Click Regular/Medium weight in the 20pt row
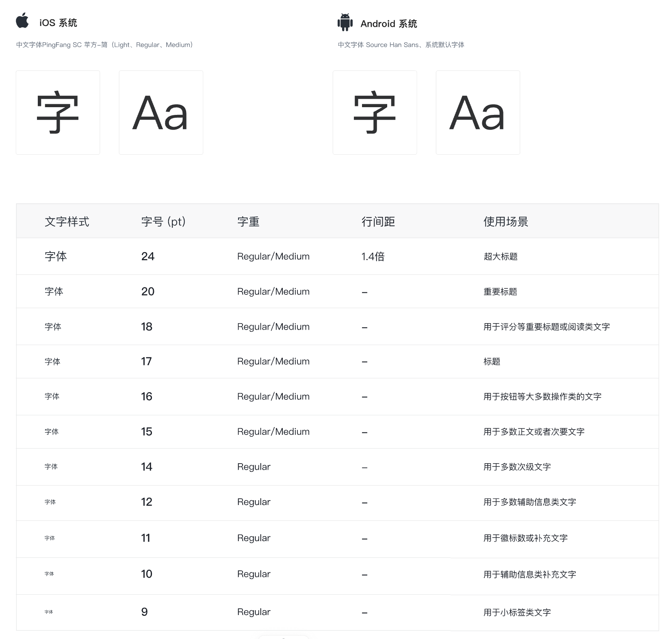This screenshot has height=639, width=672. click(273, 292)
